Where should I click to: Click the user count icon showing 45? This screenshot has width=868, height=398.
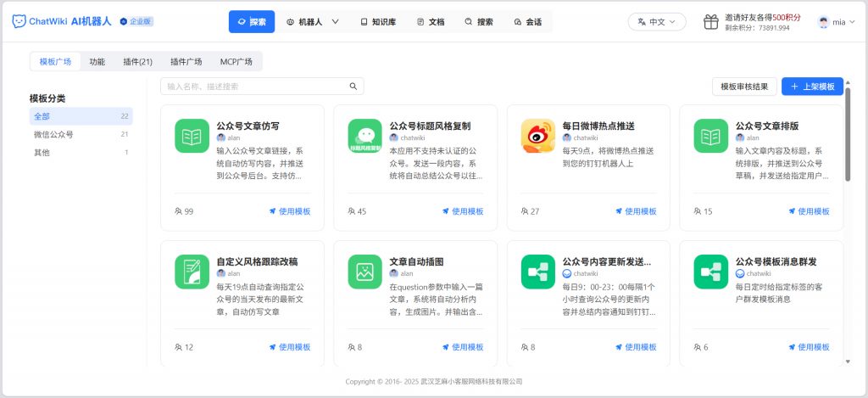352,211
